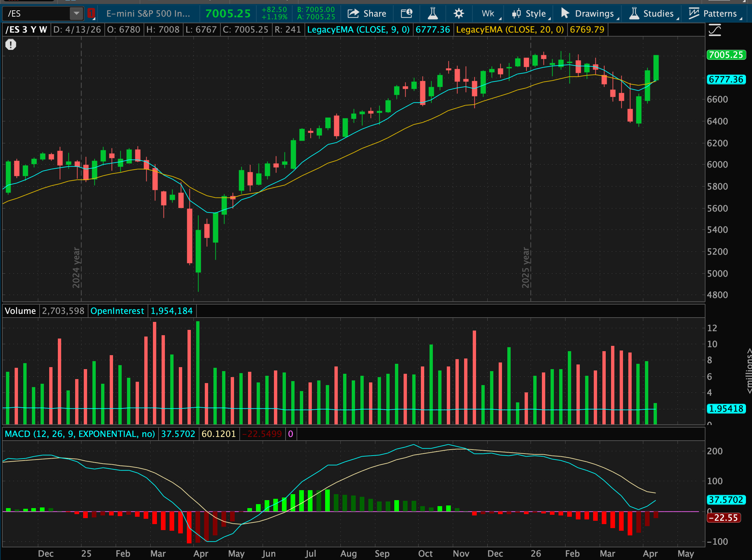Open chart settings gear icon

click(458, 14)
